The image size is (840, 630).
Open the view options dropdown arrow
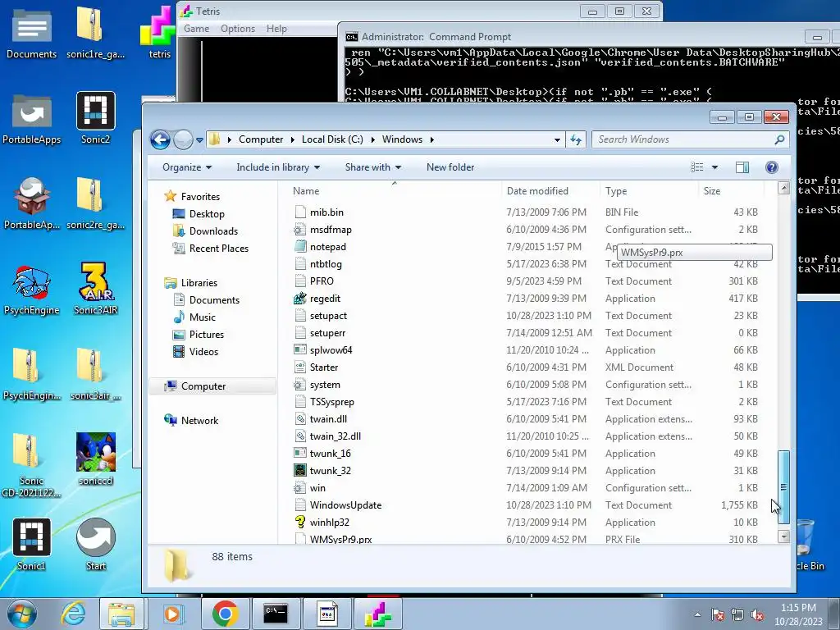click(x=714, y=167)
